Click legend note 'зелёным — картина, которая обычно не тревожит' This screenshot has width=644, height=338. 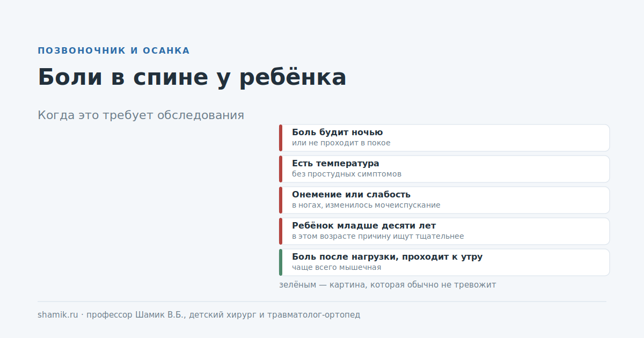click(x=387, y=285)
